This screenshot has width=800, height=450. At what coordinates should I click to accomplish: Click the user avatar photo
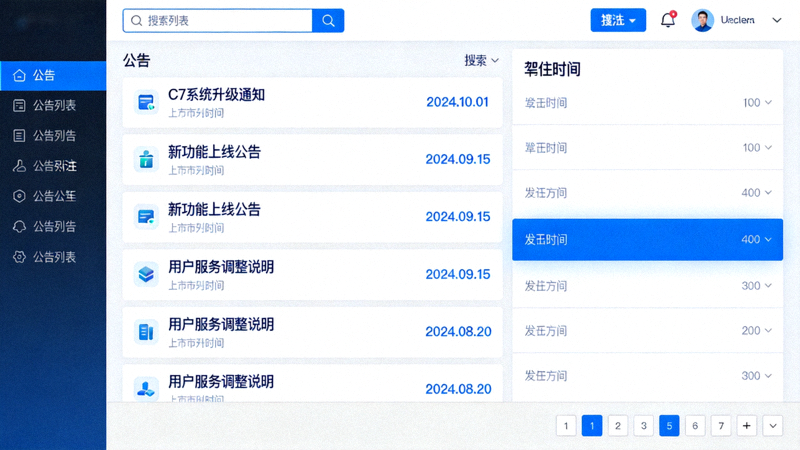coord(702,20)
